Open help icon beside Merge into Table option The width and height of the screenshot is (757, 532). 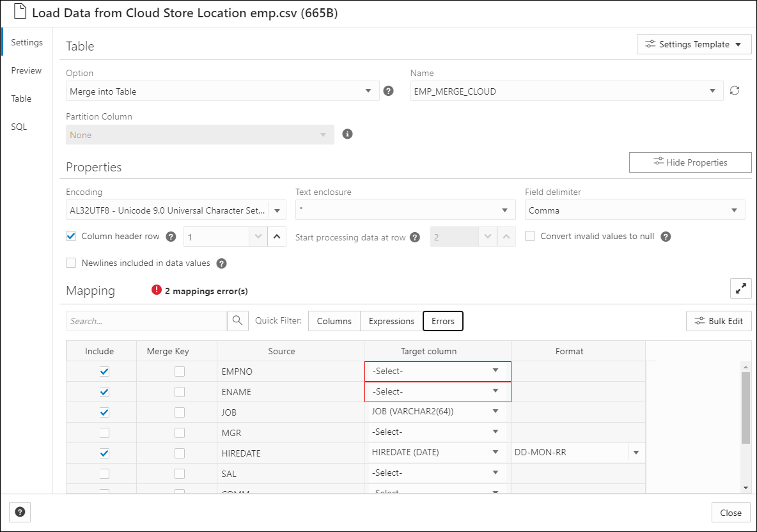click(x=388, y=91)
